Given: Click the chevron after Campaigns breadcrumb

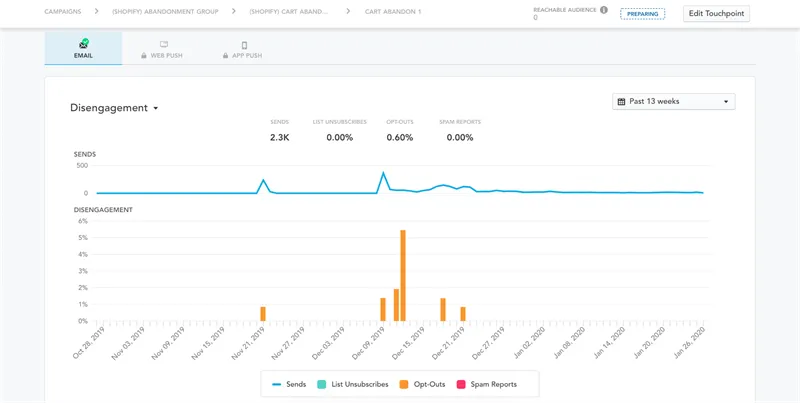Looking at the screenshot, I should pos(96,11).
